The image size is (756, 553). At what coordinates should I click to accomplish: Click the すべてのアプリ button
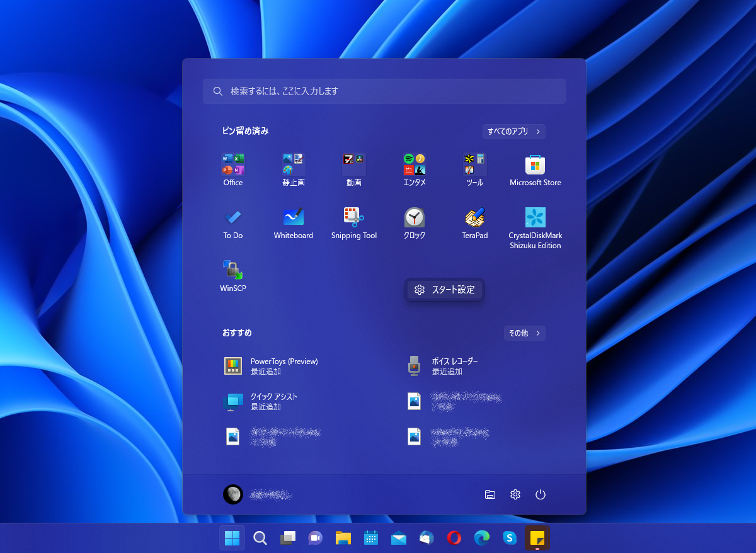(514, 132)
